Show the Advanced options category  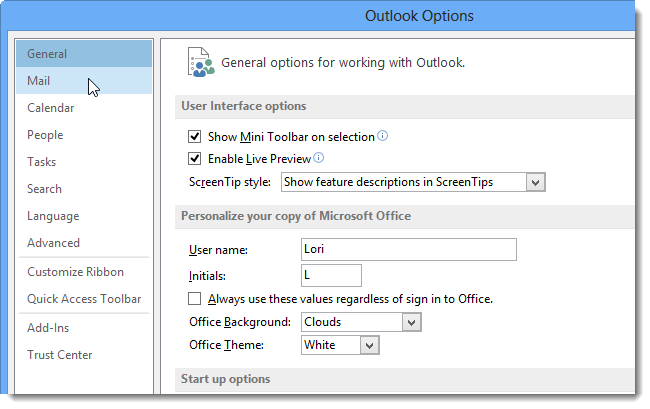tap(84, 243)
